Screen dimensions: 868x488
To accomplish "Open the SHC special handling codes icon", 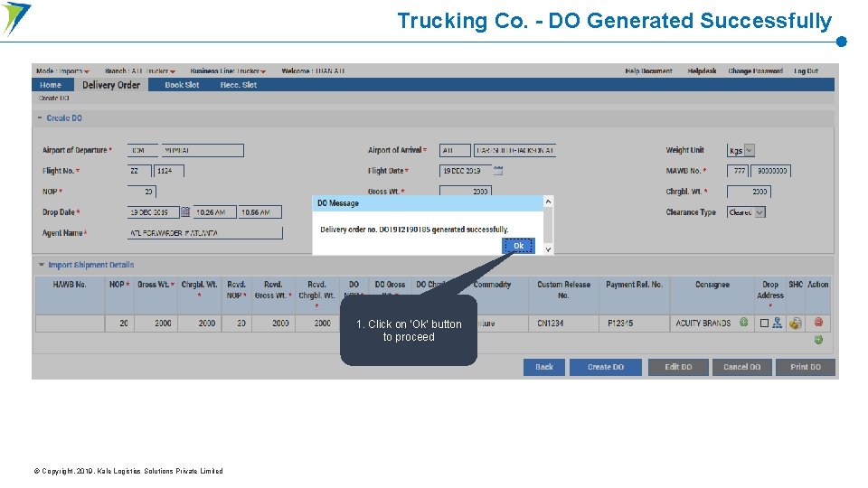I will (796, 324).
